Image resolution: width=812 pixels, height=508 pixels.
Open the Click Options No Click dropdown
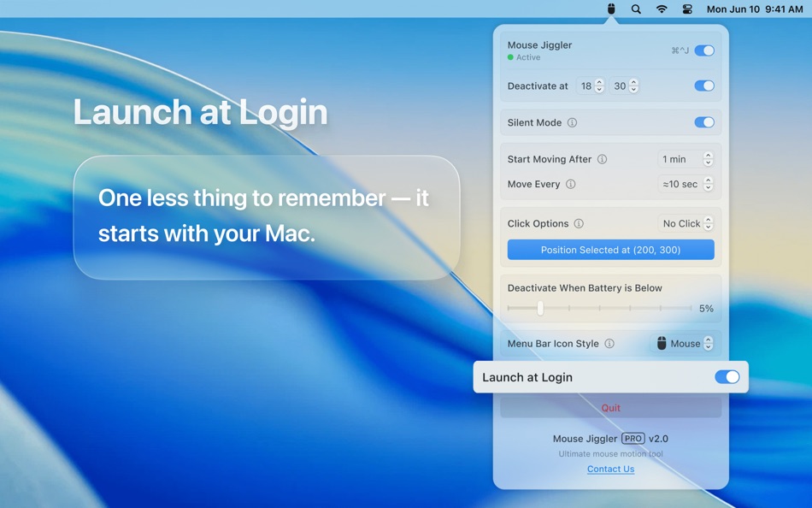coord(685,223)
